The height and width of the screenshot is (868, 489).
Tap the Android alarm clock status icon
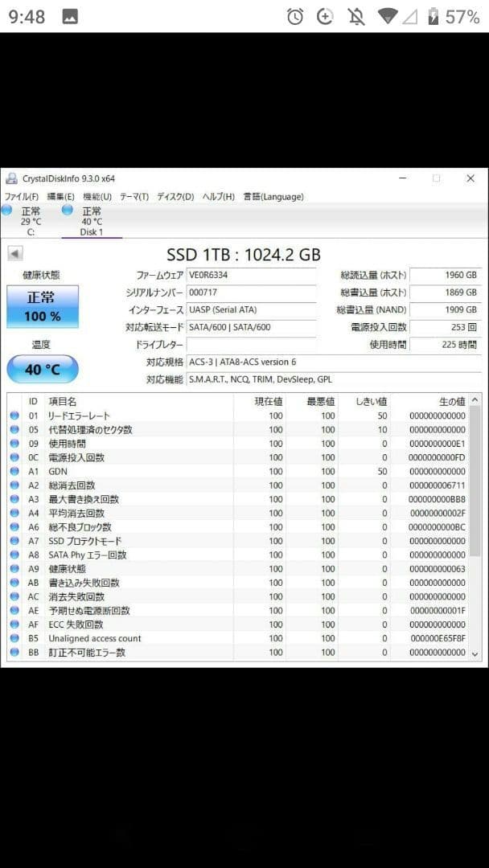pyautogui.click(x=295, y=17)
